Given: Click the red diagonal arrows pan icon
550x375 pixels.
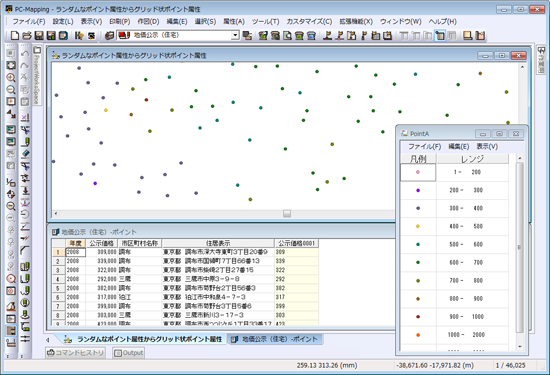Looking at the screenshot, I should (x=11, y=114).
